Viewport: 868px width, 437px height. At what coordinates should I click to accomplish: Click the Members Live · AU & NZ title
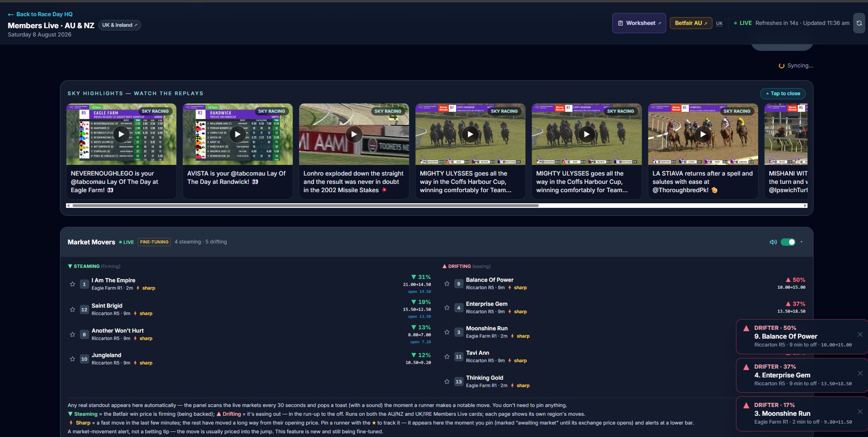pos(51,25)
